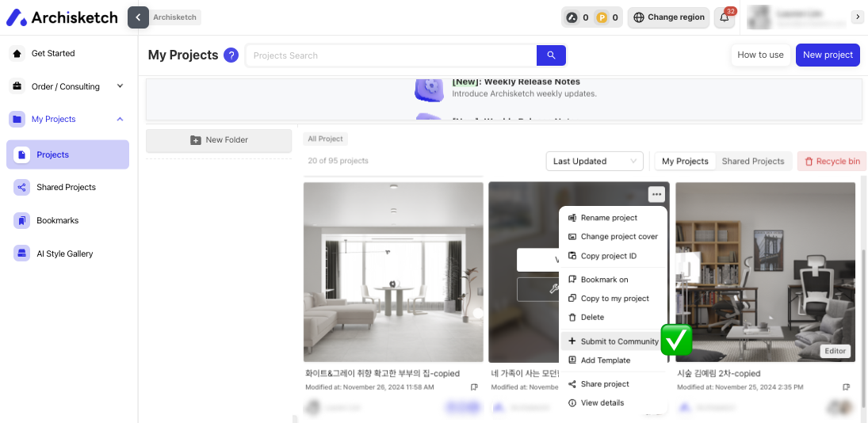Click the Archisketch breadcrumb chip
The width and height of the screenshot is (868, 423).
[175, 17]
